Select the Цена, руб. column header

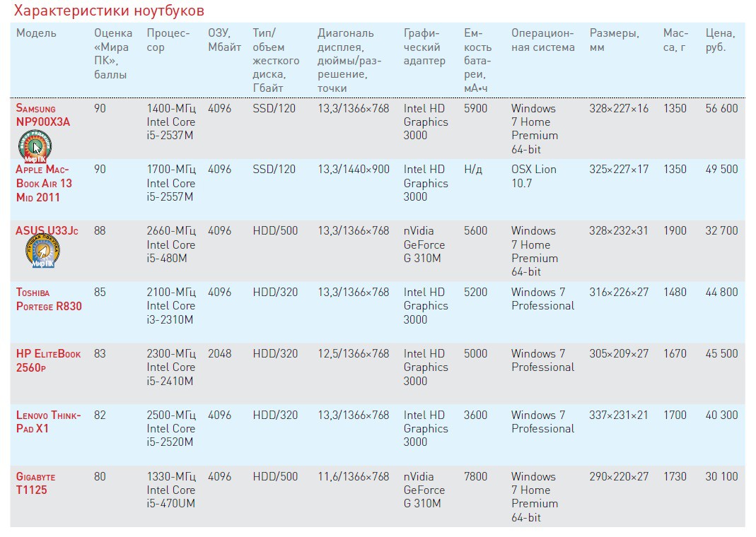click(x=720, y=40)
